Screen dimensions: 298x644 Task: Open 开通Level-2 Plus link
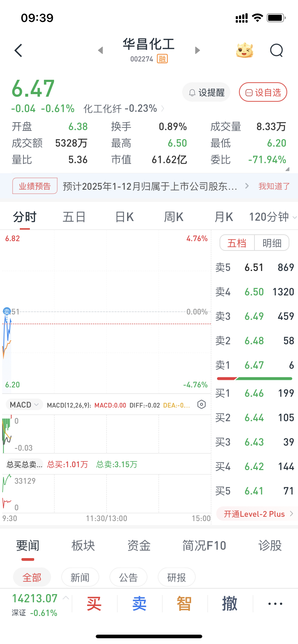tap(257, 514)
